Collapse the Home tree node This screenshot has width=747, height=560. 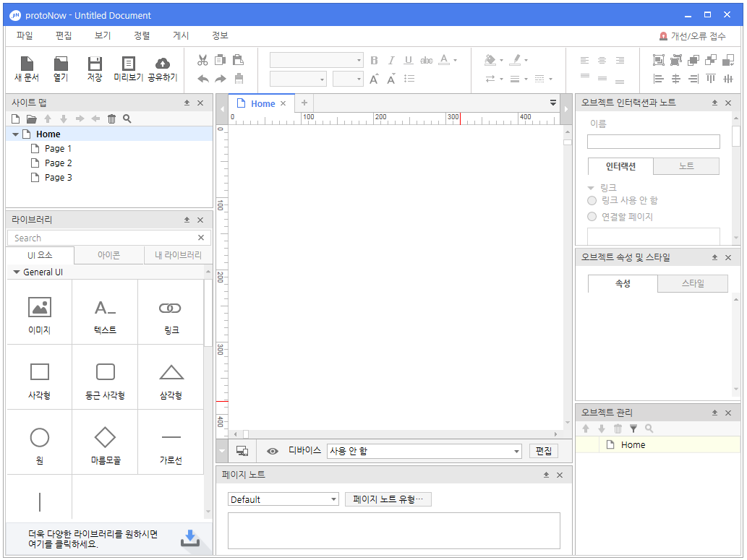point(15,134)
